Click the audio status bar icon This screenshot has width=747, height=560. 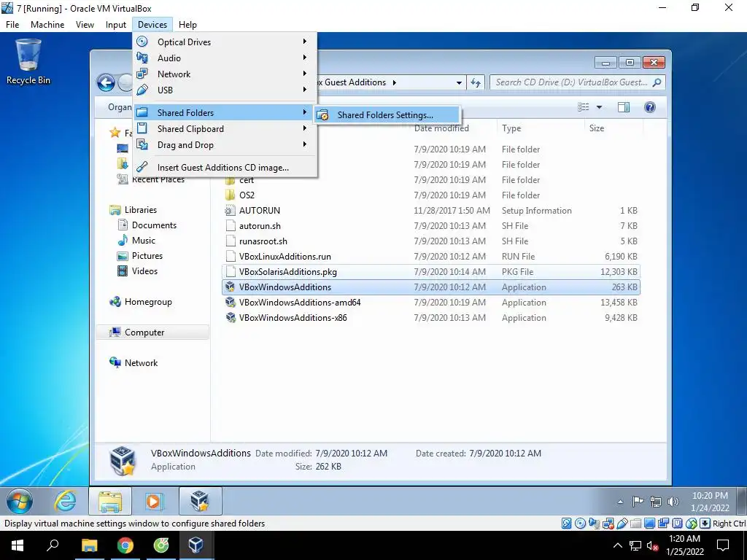[594, 524]
